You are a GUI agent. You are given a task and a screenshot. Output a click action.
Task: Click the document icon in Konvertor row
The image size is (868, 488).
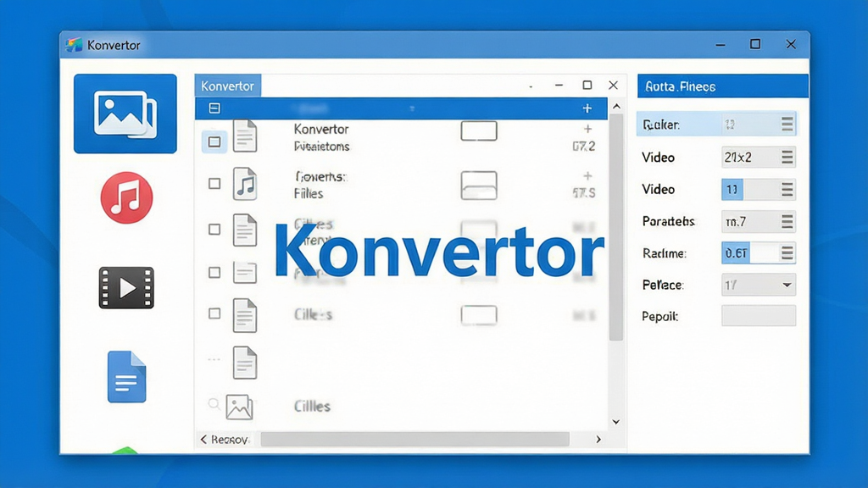[x=245, y=136]
